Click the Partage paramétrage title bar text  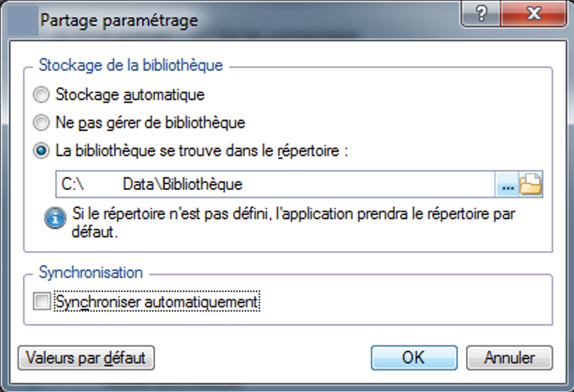(x=119, y=21)
